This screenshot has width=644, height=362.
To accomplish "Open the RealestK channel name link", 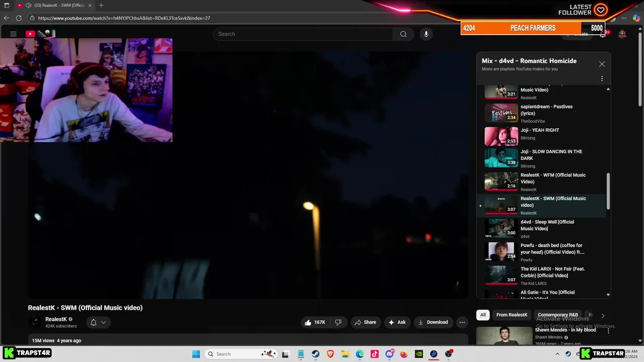I will [x=56, y=319].
